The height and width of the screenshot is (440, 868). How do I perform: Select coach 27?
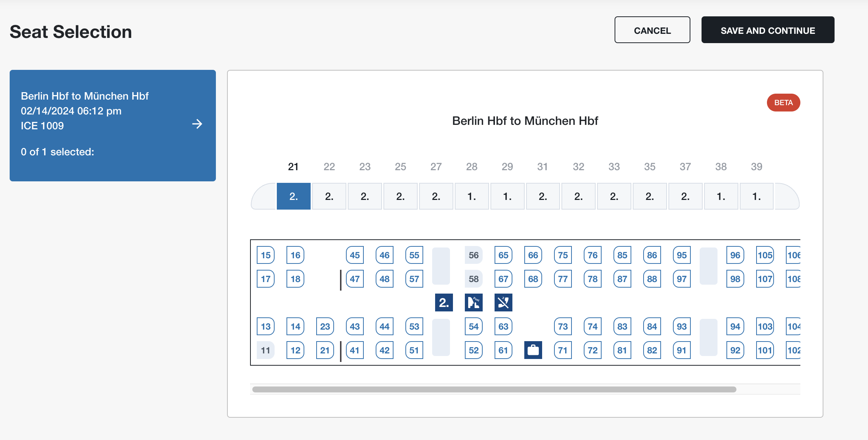tap(436, 196)
